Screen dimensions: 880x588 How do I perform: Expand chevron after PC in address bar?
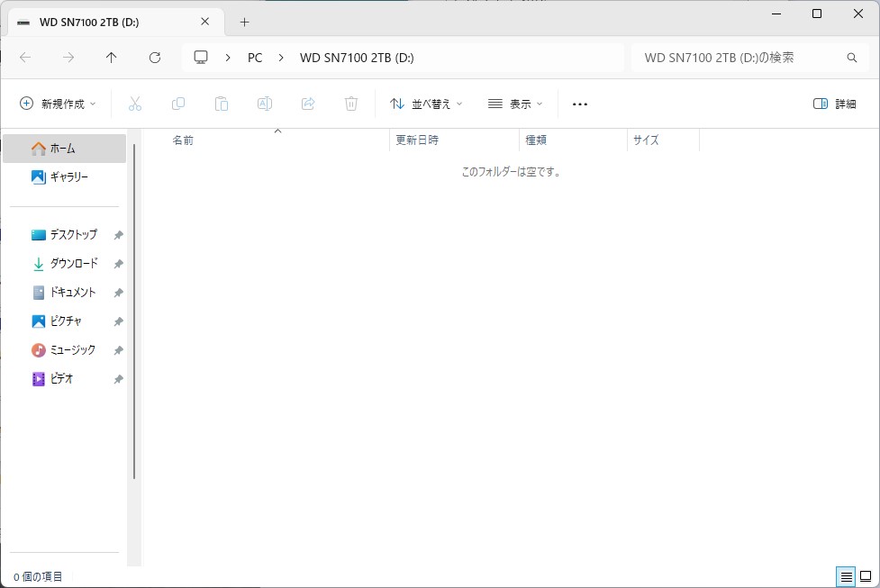(x=281, y=58)
